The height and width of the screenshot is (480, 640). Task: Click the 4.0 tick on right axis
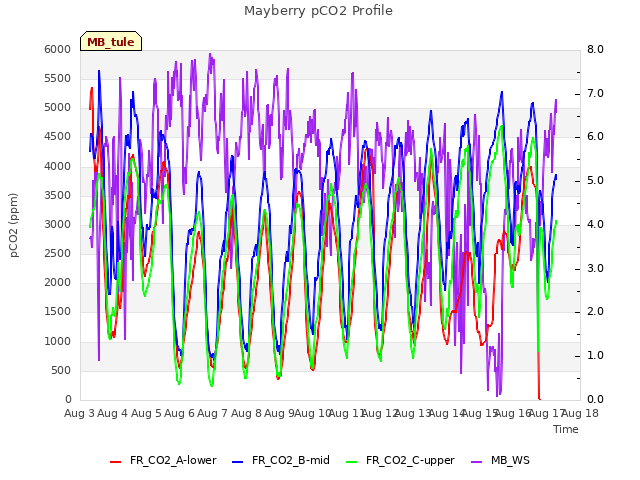click(595, 224)
